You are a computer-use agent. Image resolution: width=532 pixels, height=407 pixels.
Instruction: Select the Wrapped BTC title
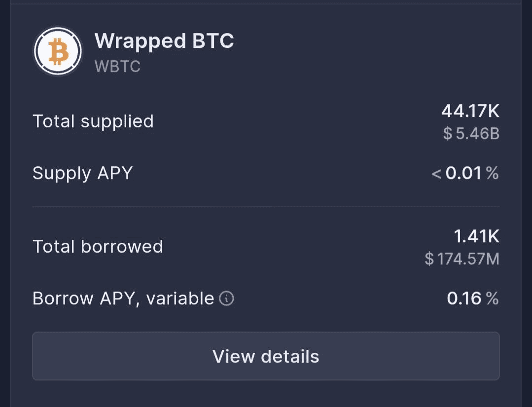tap(164, 41)
